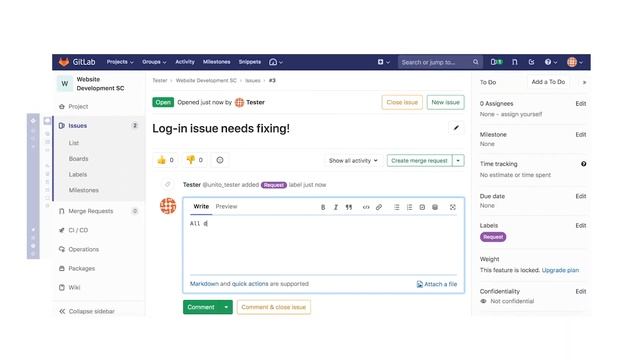Screen dimensions: 640x360
Task: Insert code formatting in the editor
Action: (x=366, y=207)
